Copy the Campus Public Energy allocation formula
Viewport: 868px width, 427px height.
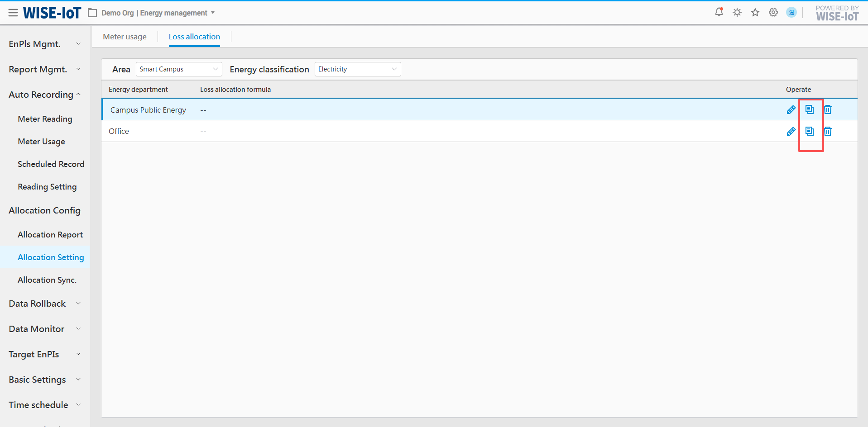(x=810, y=109)
